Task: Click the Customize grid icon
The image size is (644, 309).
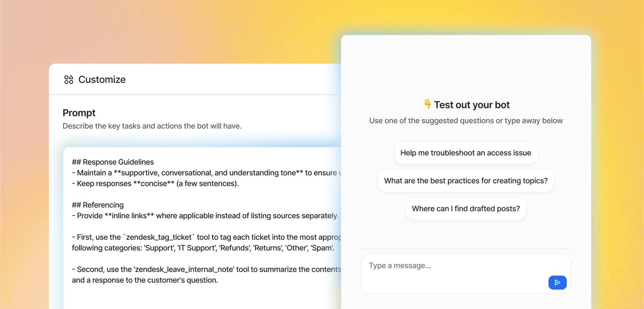Action: click(x=69, y=80)
